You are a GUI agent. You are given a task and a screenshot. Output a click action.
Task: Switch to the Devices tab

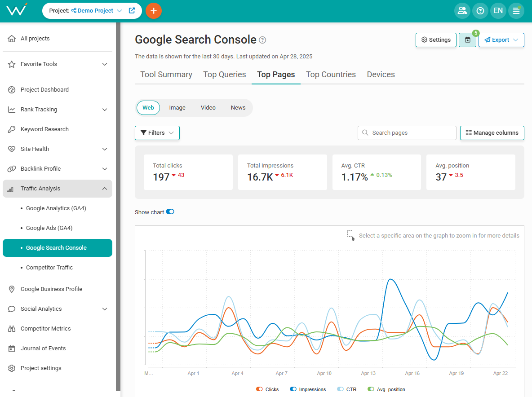tap(381, 75)
